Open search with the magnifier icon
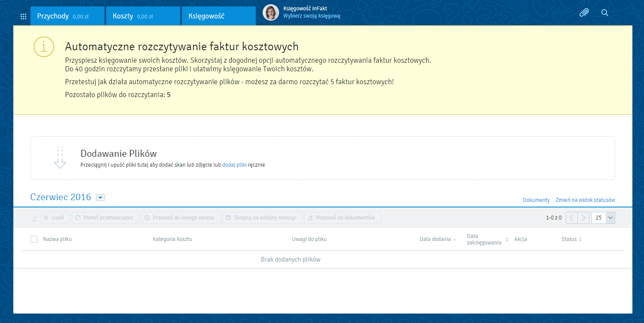The image size is (644, 323). 605,12
